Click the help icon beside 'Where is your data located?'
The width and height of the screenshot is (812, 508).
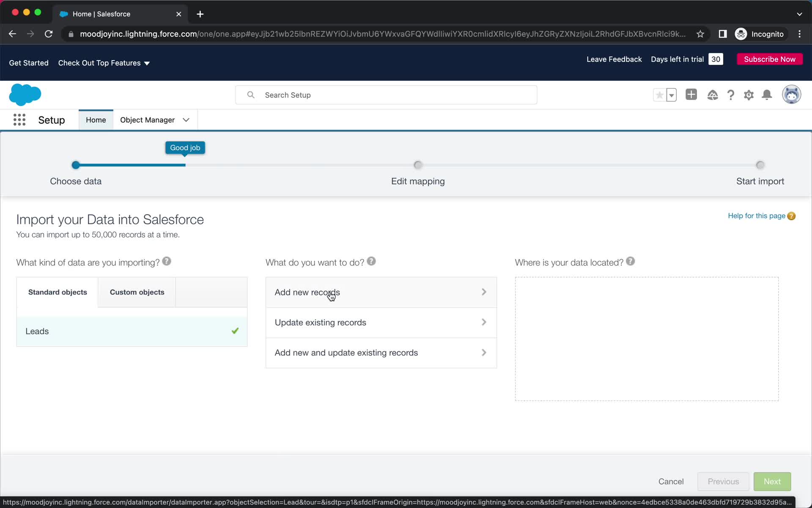pyautogui.click(x=630, y=261)
